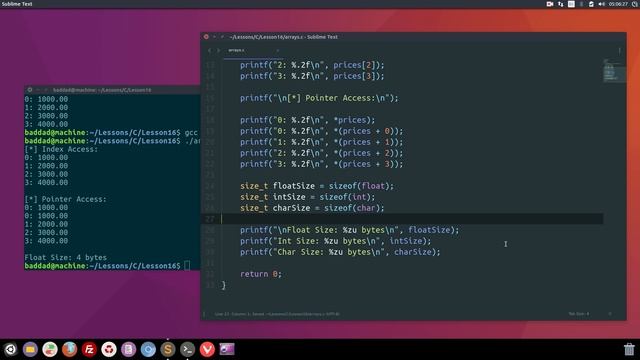Open the tab dropdown menu at right
Screen dimensions: 640x360
620,51
